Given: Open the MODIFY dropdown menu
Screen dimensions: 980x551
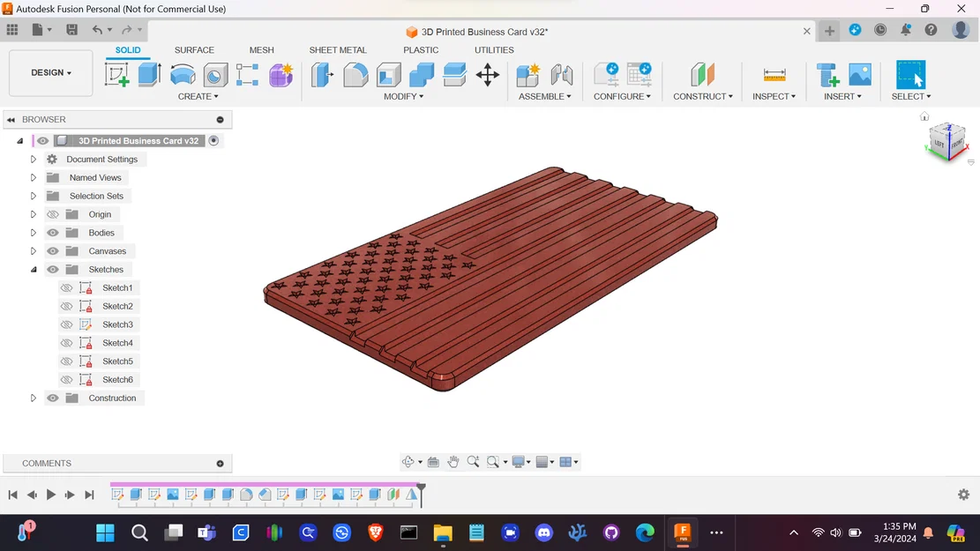Looking at the screenshot, I should [404, 97].
